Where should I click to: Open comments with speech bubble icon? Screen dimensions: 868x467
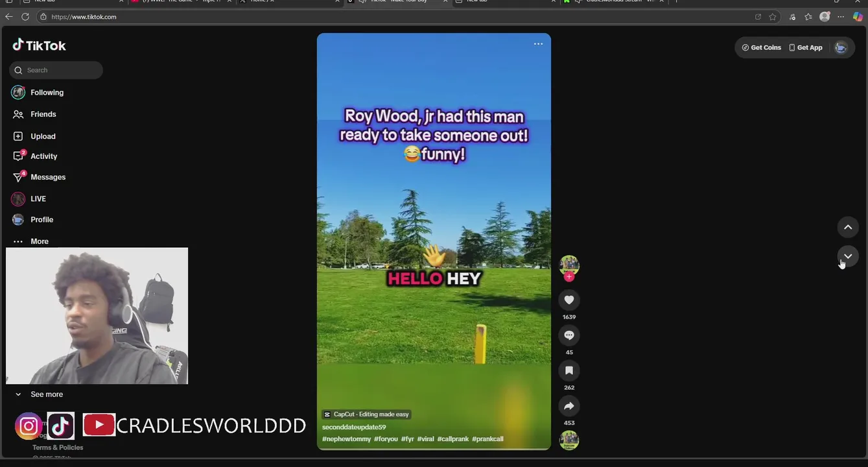pyautogui.click(x=569, y=335)
